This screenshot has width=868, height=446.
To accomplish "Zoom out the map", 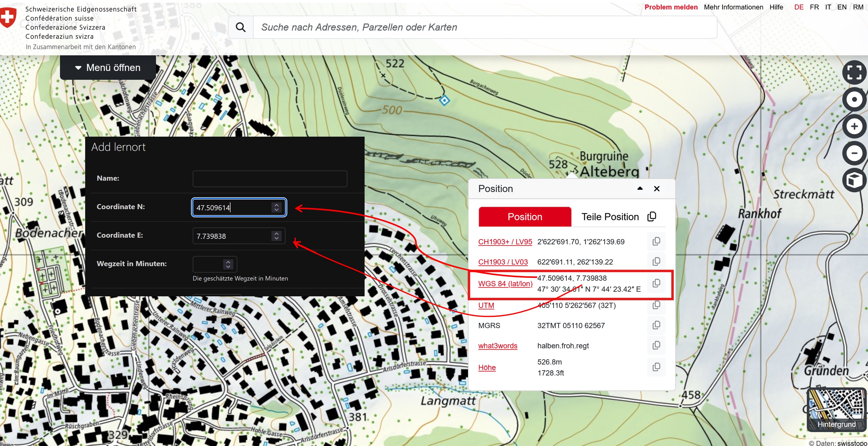I will pyautogui.click(x=854, y=154).
